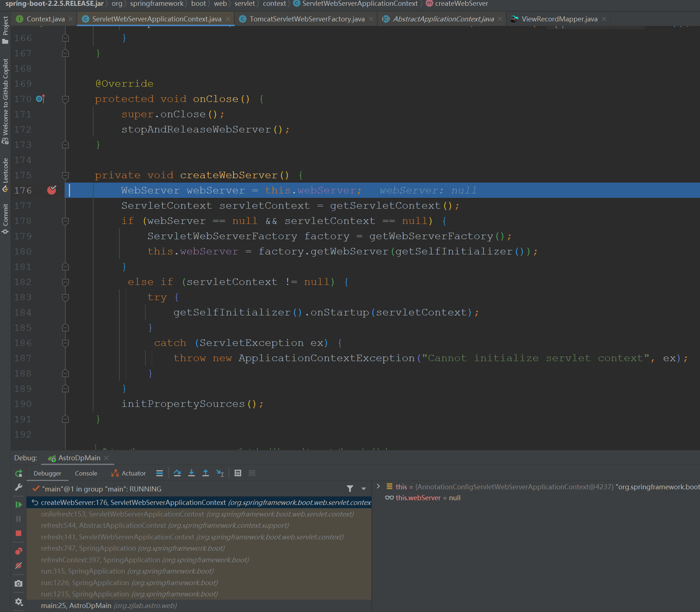Toggle Mute Breakpoints icon

point(18,566)
